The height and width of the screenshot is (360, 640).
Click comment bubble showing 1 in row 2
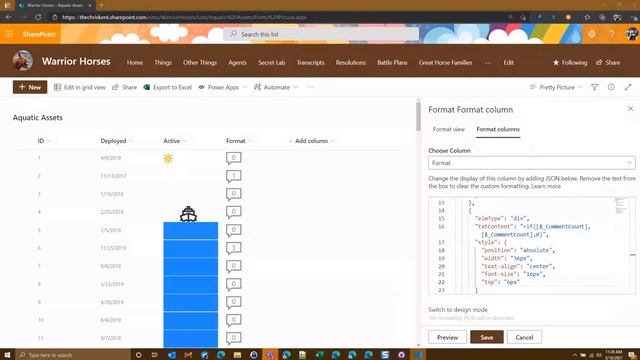click(233, 176)
